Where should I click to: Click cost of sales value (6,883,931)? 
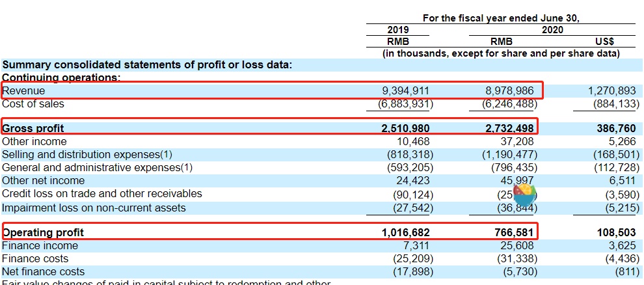pos(405,104)
